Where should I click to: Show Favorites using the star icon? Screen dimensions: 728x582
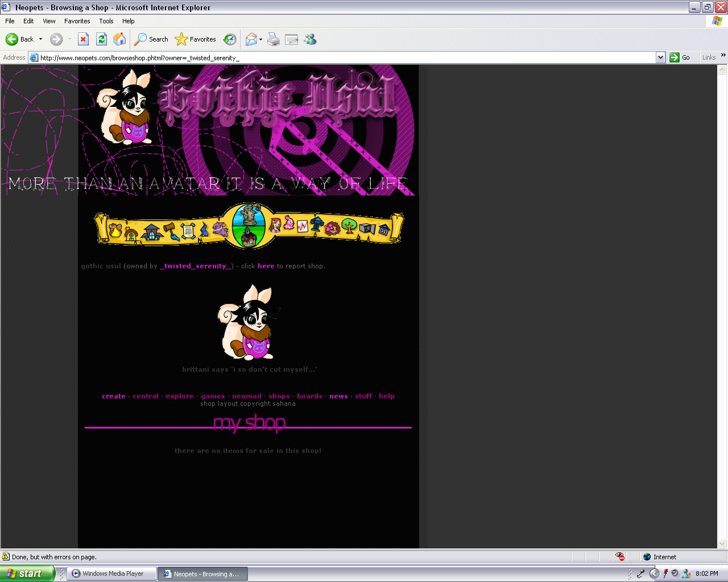(195, 39)
